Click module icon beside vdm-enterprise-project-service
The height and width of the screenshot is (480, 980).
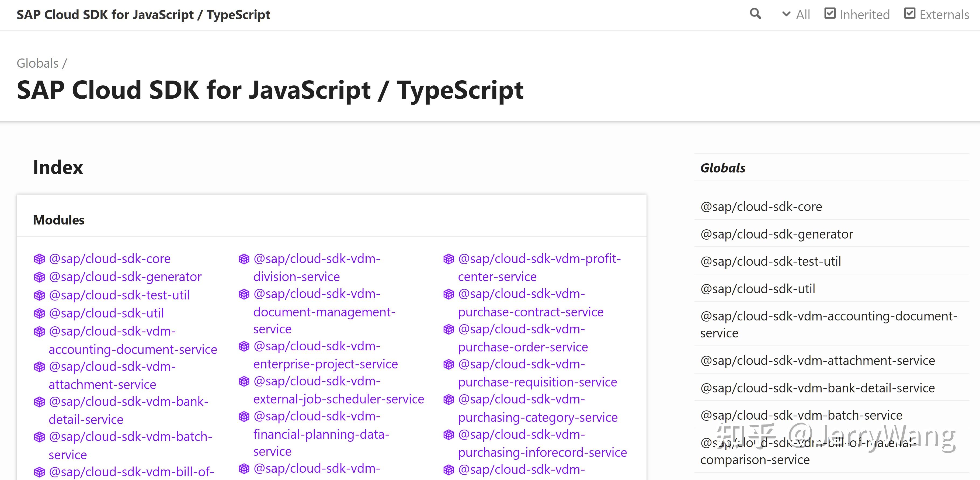click(x=244, y=346)
